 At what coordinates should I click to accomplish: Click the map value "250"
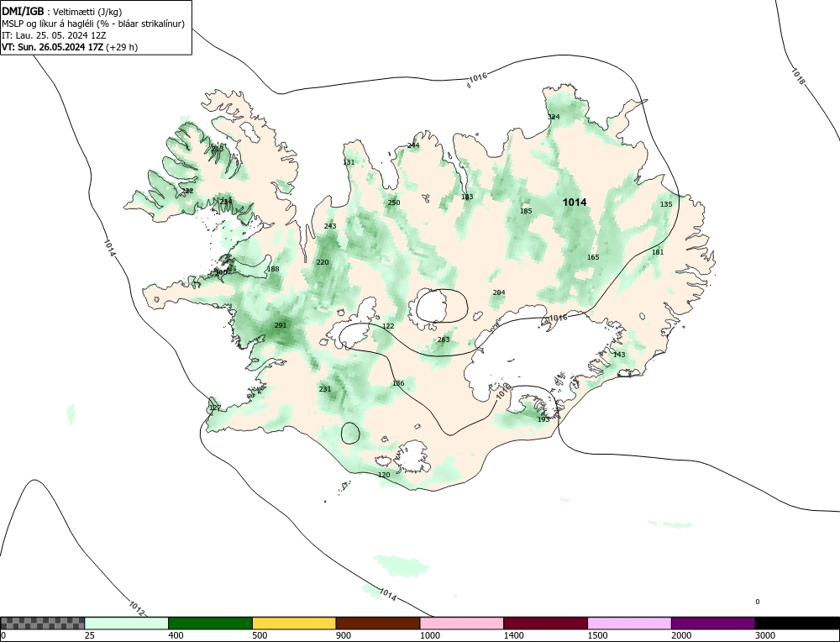pos(394,203)
